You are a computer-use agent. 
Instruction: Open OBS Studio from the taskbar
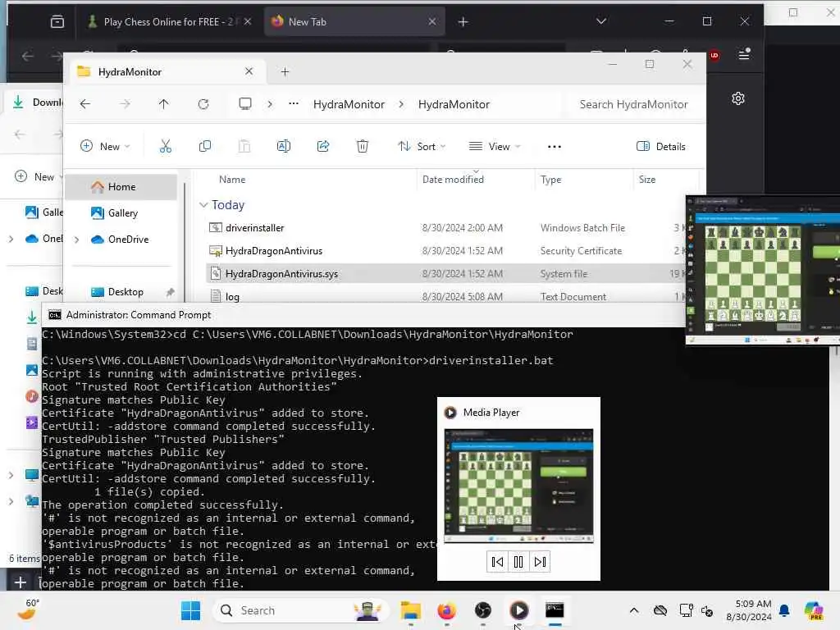(x=482, y=610)
